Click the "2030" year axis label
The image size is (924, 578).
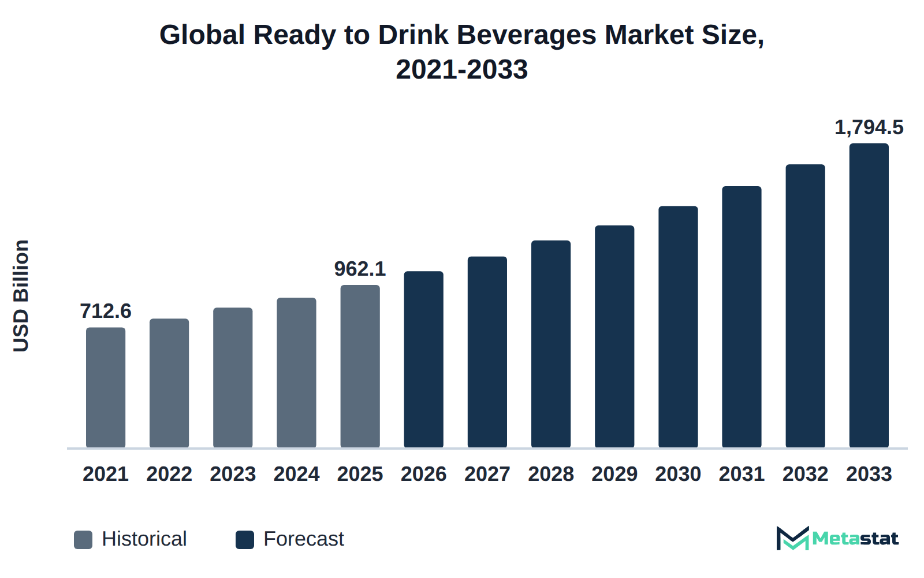coord(678,474)
